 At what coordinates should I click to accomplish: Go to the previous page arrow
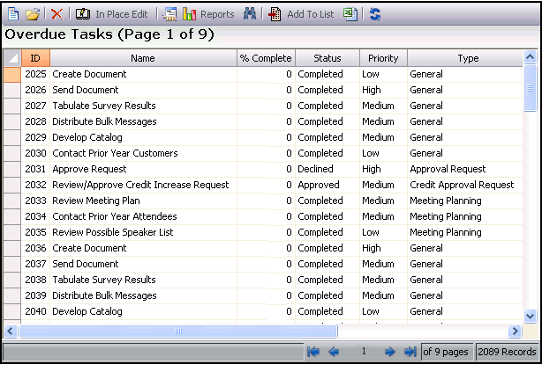coord(333,352)
